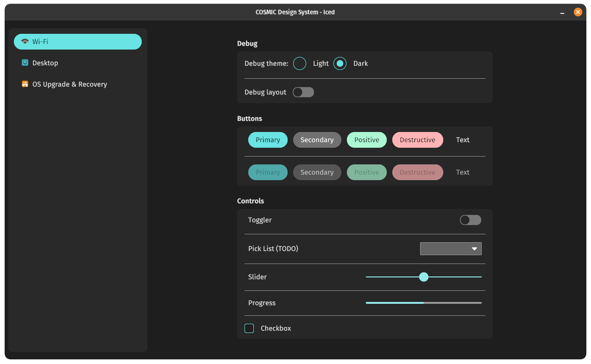
Task: Click the dimmed Text button
Action: tap(463, 172)
